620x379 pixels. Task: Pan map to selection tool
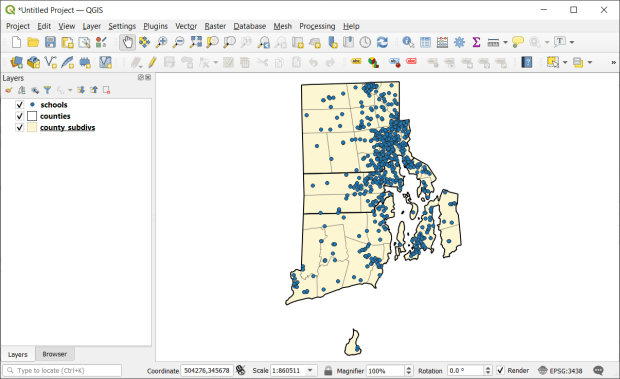pos(144,42)
